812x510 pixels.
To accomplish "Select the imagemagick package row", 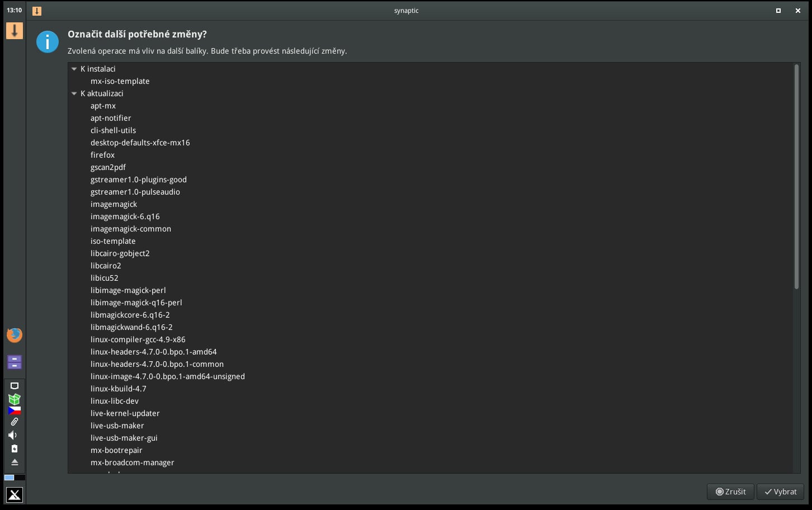I will point(430,204).
